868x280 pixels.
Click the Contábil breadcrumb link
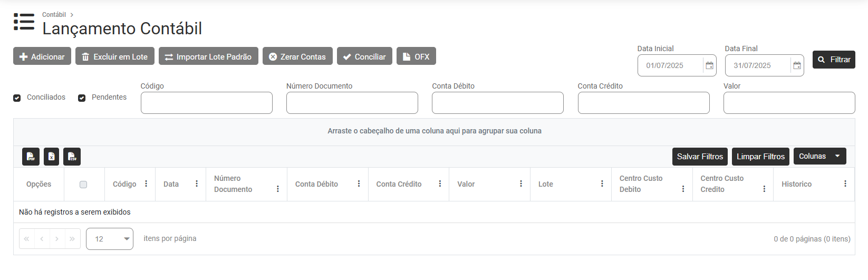pos(54,15)
